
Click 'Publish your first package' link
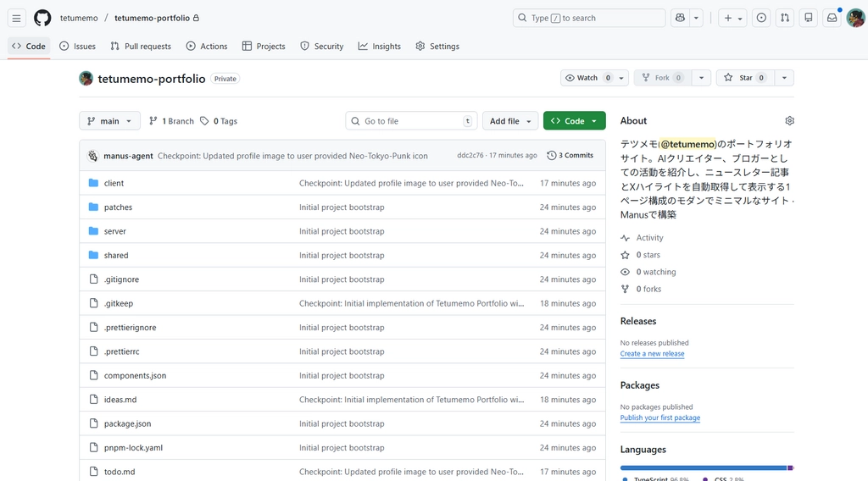point(659,418)
